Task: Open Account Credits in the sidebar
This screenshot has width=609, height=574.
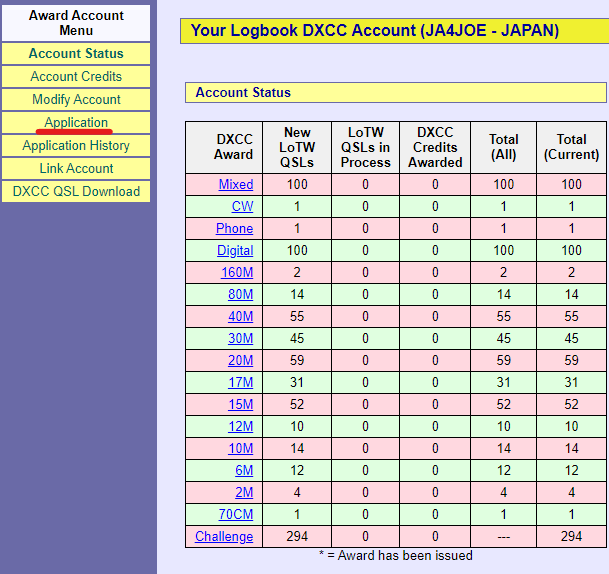Action: [x=76, y=76]
